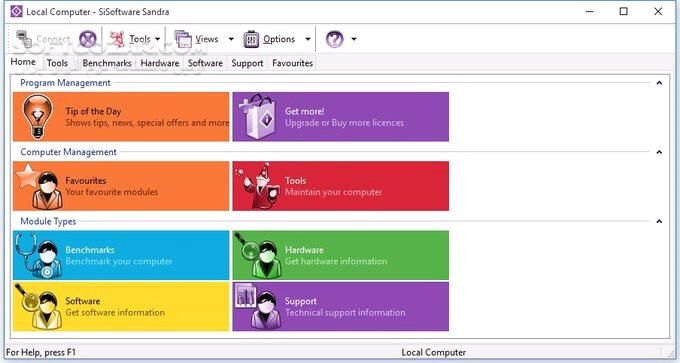
Task: Select the Software tab
Action: [205, 63]
